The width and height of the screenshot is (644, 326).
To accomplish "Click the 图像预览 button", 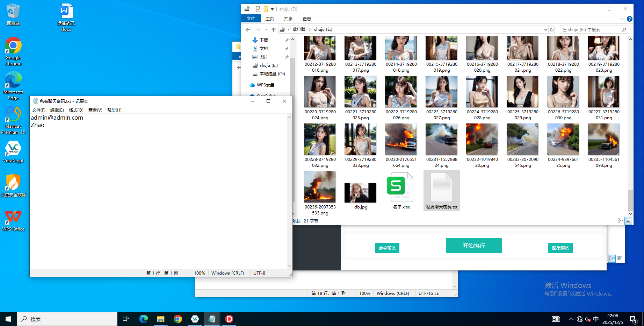I will (x=560, y=248).
